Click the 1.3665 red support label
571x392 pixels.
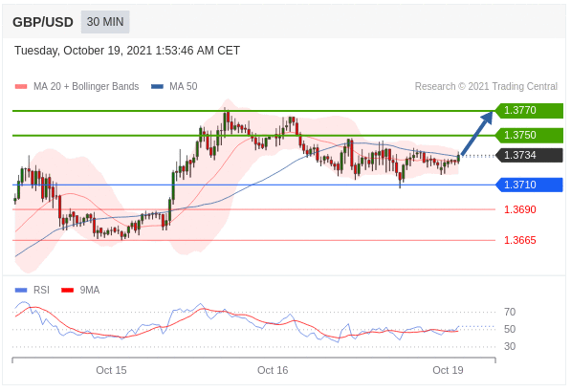(520, 240)
